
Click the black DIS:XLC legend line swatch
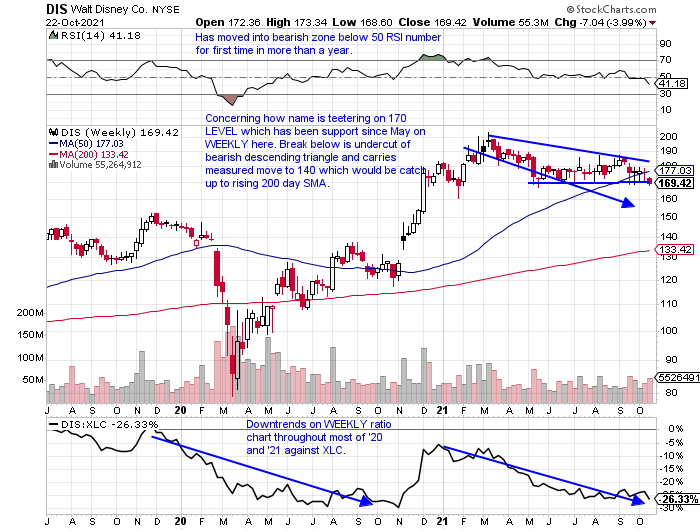tap(53, 425)
